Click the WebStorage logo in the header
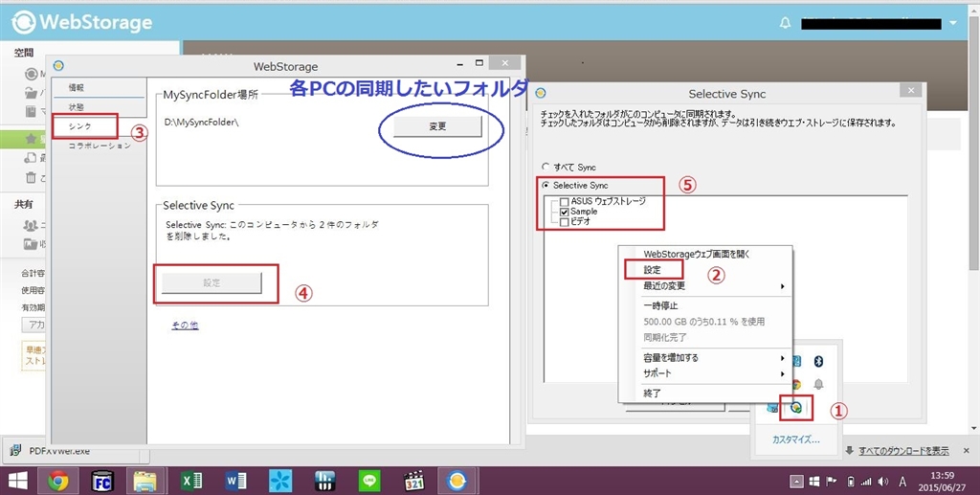The height and width of the screenshot is (495, 980). coord(82,23)
